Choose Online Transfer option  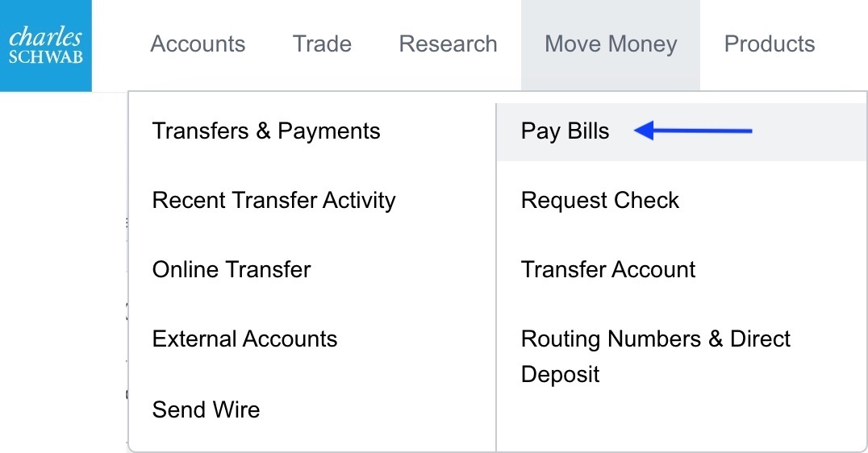point(232,269)
